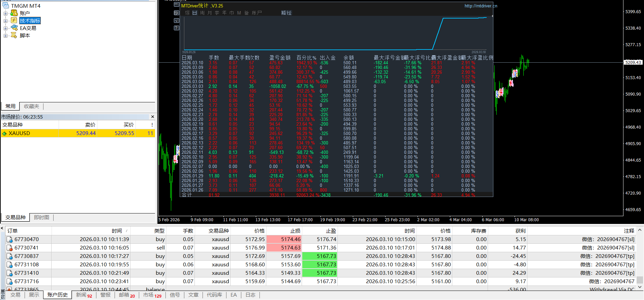This screenshot has height=300, width=644.
Task: Open the 收藏夹 favorites tab
Action: (31, 106)
